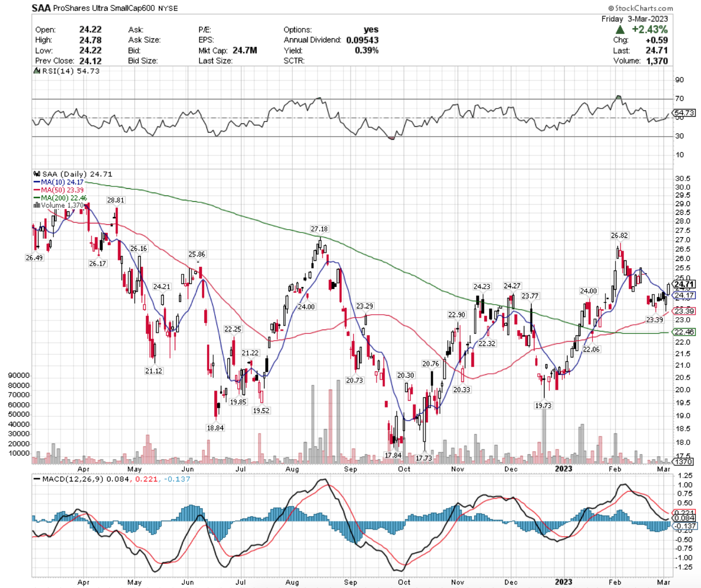Click the Mkt Cap 24.7M value

coord(244,50)
